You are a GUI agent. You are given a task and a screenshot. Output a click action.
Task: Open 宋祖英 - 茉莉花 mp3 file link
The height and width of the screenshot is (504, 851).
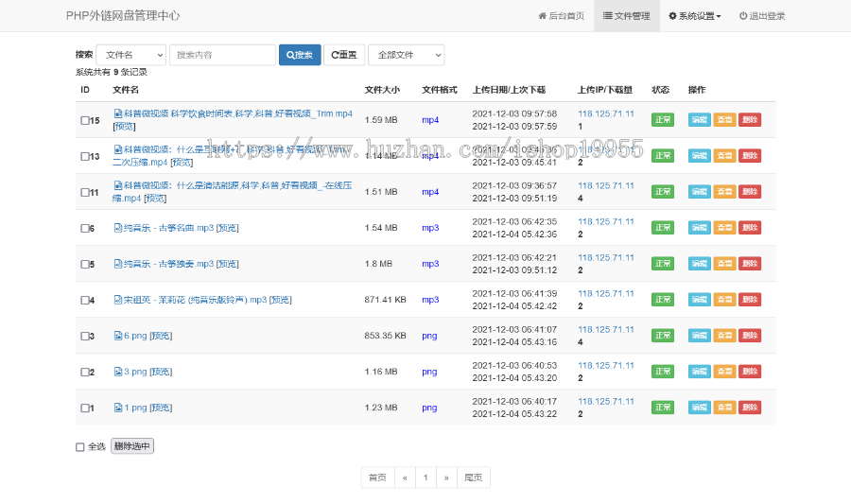pos(194,300)
